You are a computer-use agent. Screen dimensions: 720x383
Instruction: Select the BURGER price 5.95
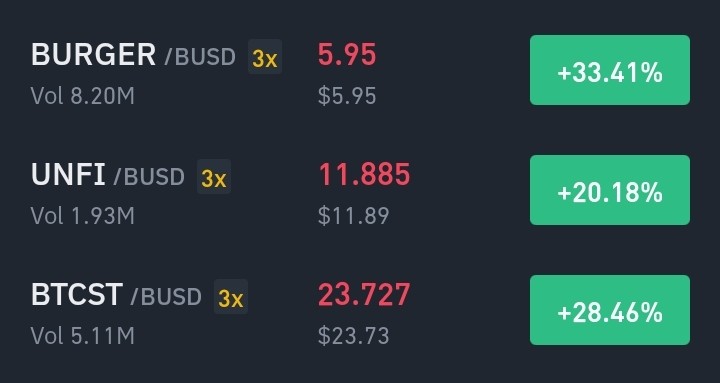click(x=347, y=55)
